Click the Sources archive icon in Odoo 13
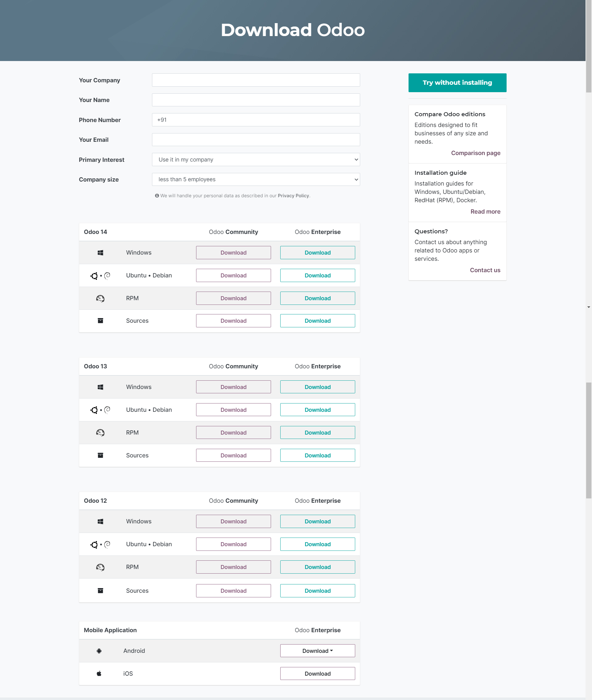 click(x=100, y=455)
